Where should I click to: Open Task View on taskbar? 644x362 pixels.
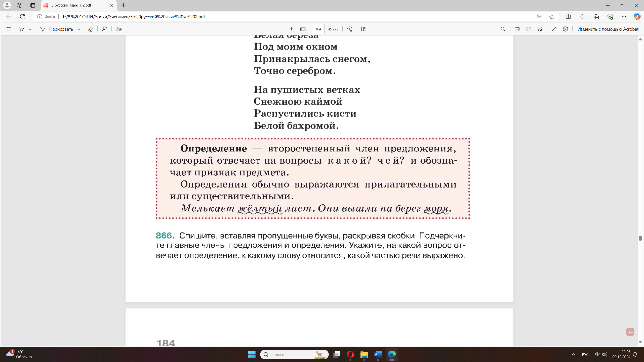337,354
